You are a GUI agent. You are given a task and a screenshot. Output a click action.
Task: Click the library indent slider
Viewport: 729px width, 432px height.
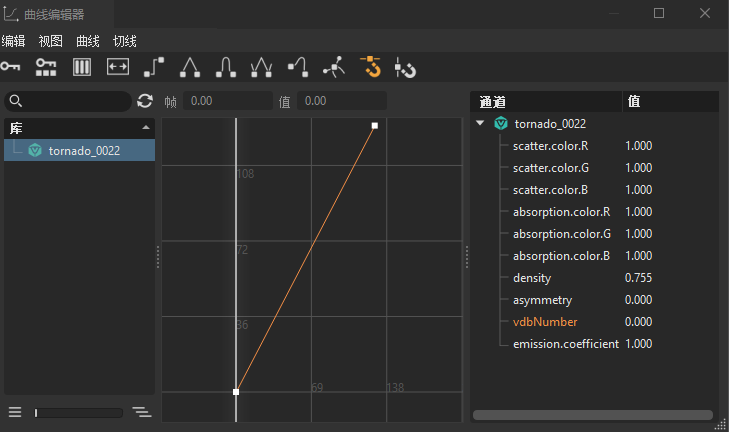79,412
